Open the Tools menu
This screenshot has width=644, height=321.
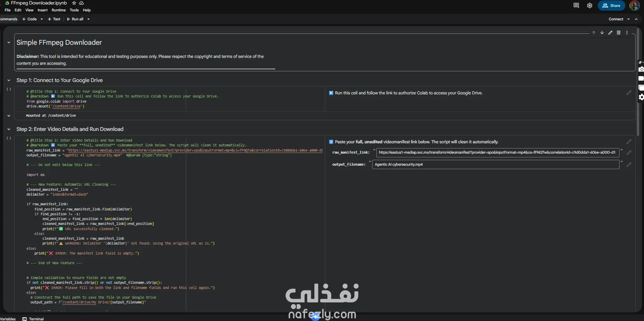74,10
